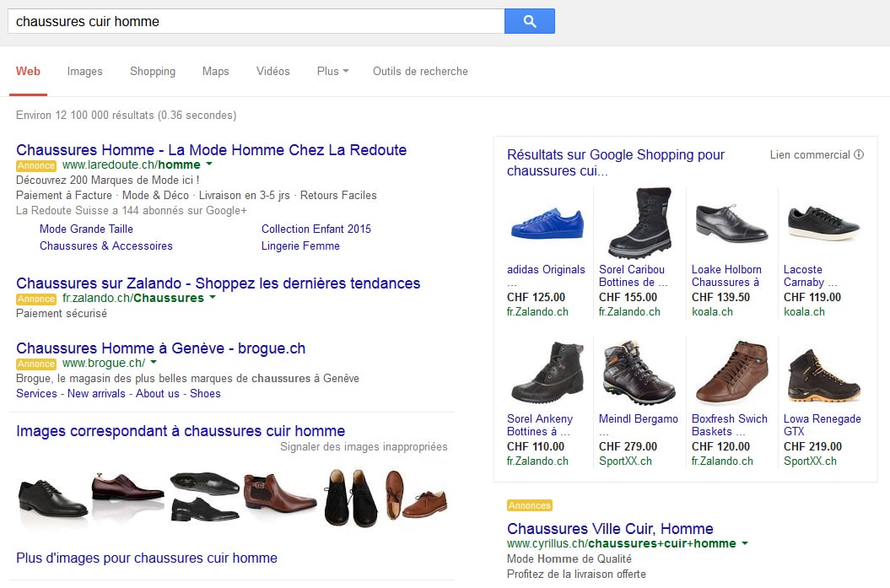
Task: Click the text 'Profitez de la livraison offerte'
Action: [576, 574]
